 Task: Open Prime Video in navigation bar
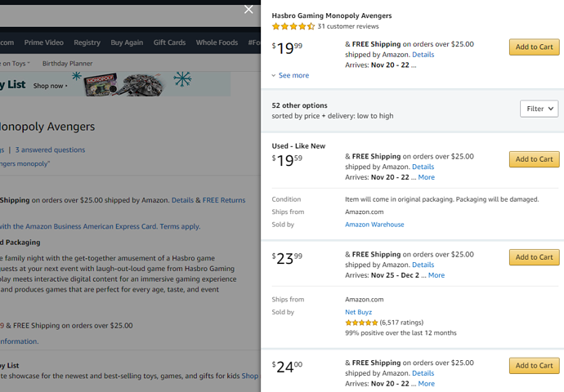pyautogui.click(x=43, y=42)
